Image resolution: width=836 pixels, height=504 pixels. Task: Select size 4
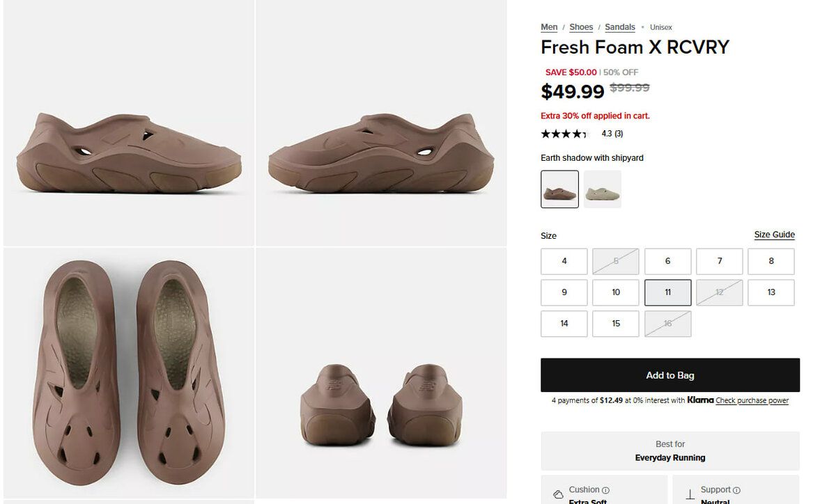(x=564, y=261)
